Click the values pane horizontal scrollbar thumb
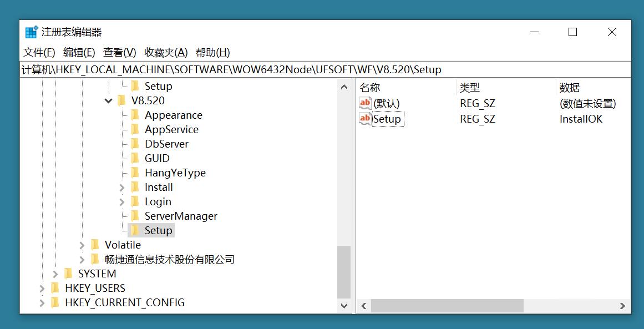This screenshot has height=329, width=644. [x=447, y=306]
